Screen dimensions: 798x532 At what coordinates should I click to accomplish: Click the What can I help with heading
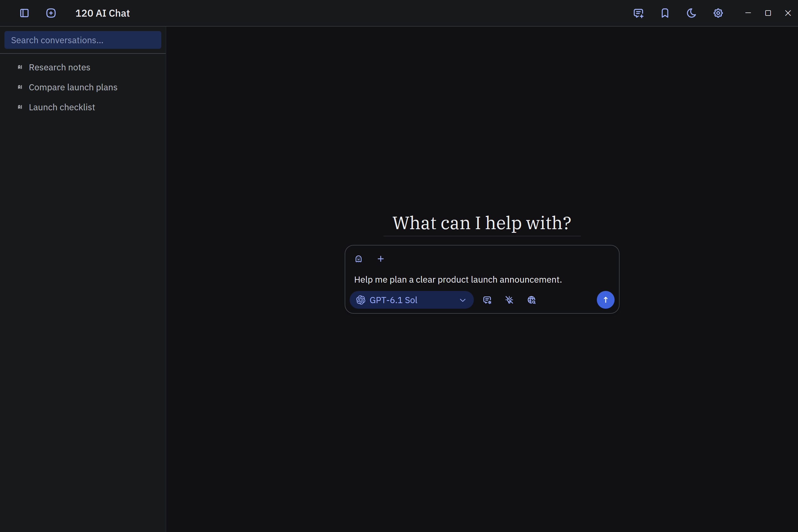click(482, 223)
